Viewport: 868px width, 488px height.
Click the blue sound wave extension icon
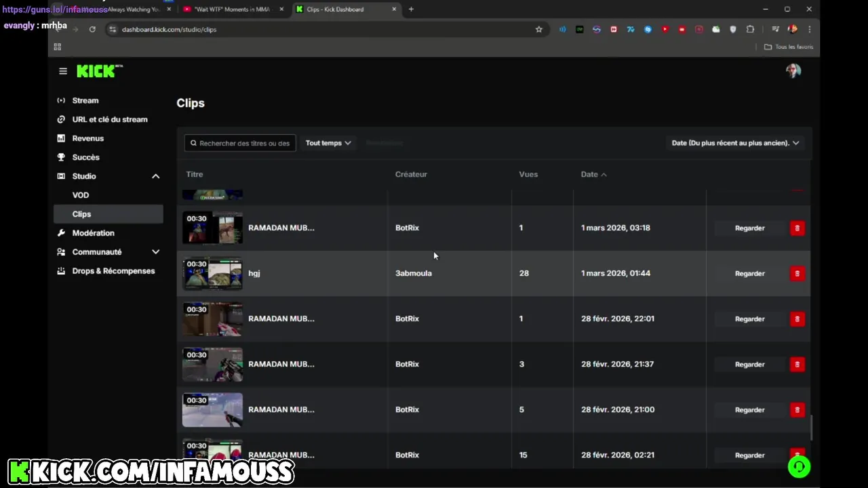[562, 29]
